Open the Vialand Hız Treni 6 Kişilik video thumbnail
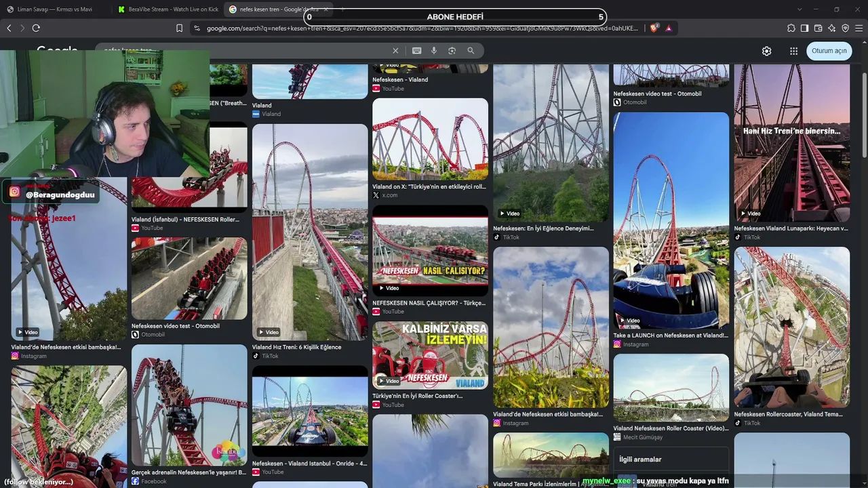 click(310, 232)
